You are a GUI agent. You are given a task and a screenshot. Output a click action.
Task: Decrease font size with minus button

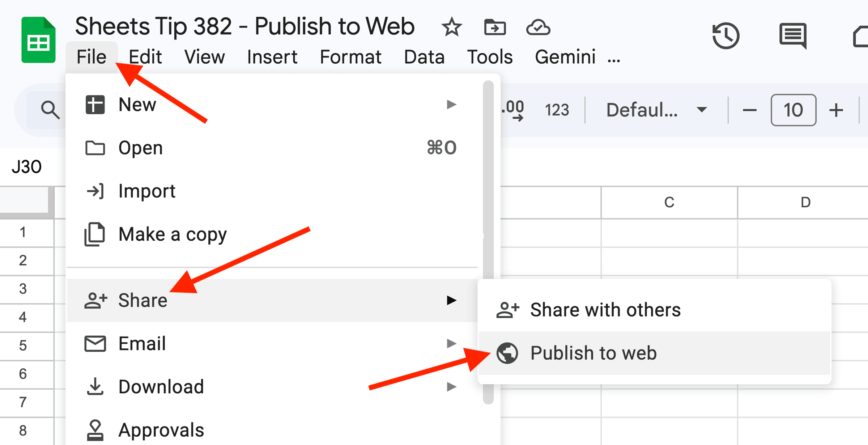(749, 110)
